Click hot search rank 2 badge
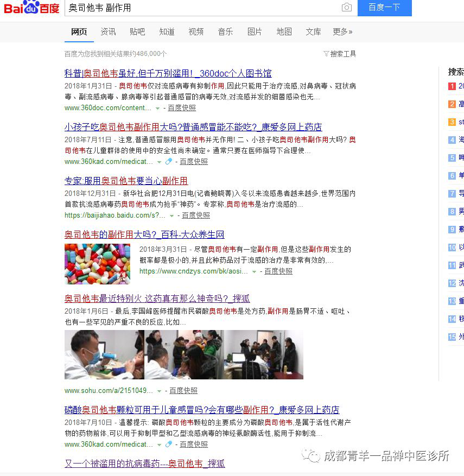The height and width of the screenshot is (476, 464). coord(452,104)
